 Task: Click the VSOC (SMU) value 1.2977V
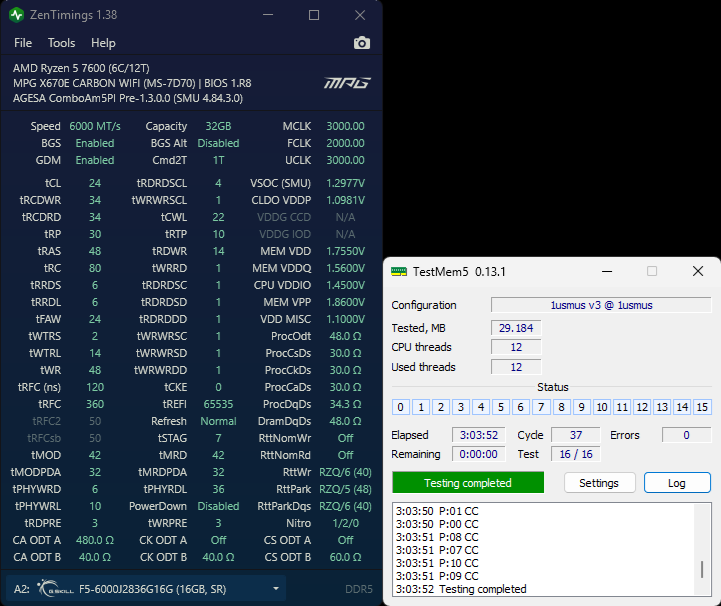[x=345, y=183]
